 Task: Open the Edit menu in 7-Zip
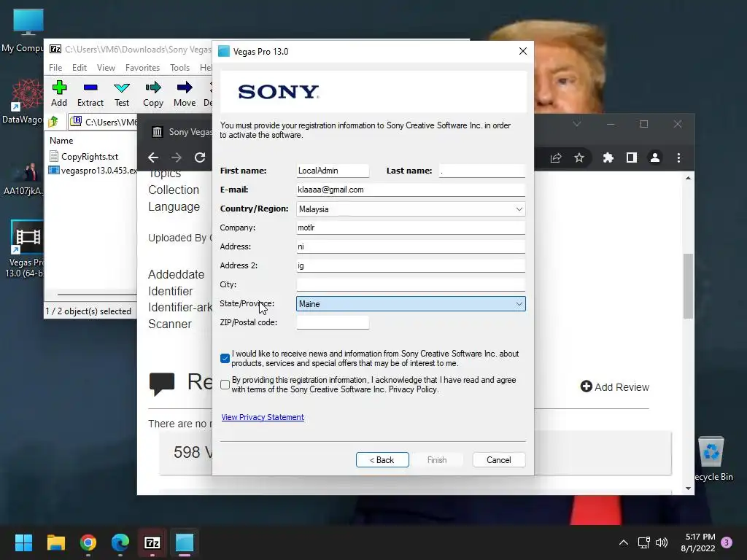(79, 68)
